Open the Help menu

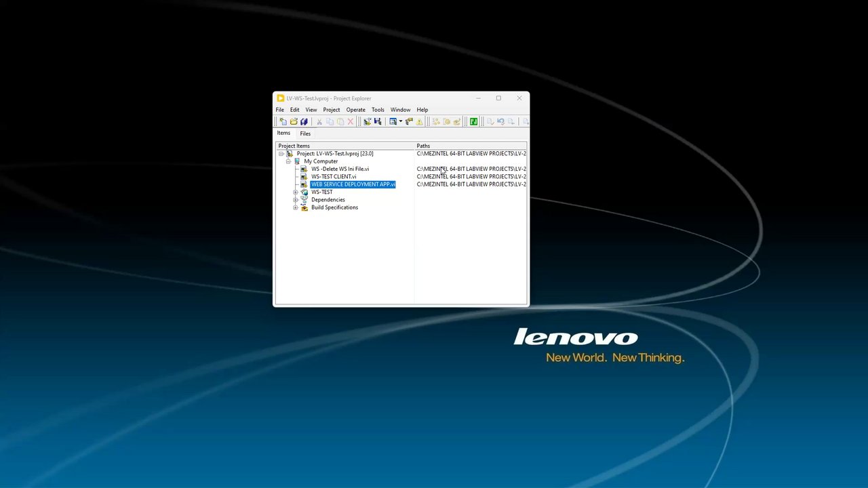coord(422,110)
